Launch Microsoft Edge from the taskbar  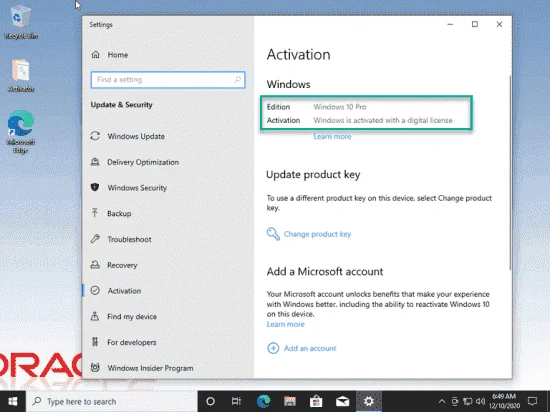point(263,401)
